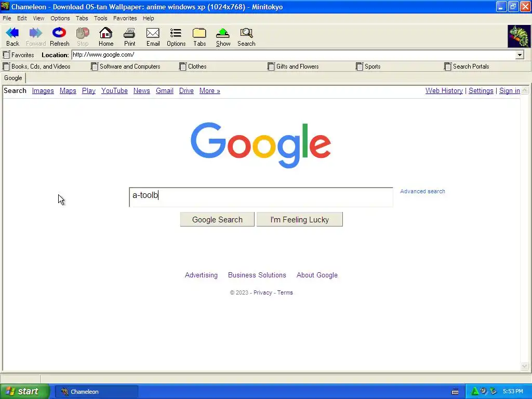Open the Play link
Screen dimensions: 532x399
[88, 91]
